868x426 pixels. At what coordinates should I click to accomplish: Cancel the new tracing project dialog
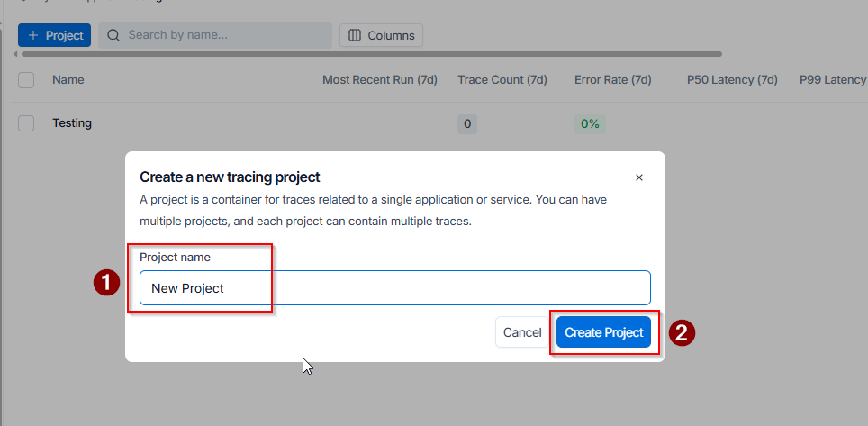point(522,332)
